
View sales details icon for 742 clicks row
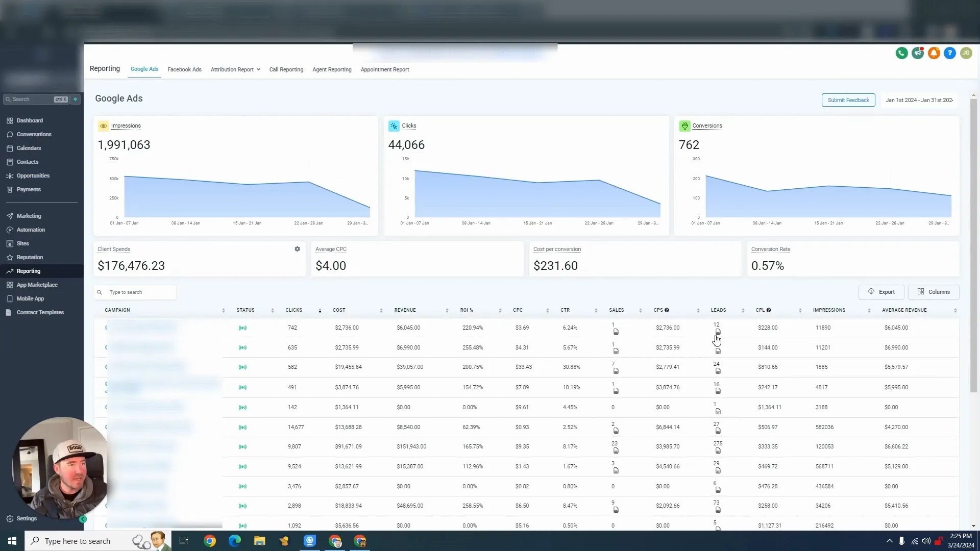point(616,332)
